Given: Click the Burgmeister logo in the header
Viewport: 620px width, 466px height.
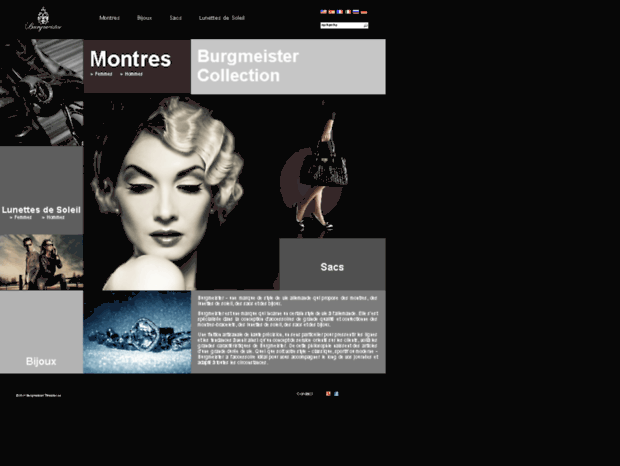Looking at the screenshot, I should point(43,19).
